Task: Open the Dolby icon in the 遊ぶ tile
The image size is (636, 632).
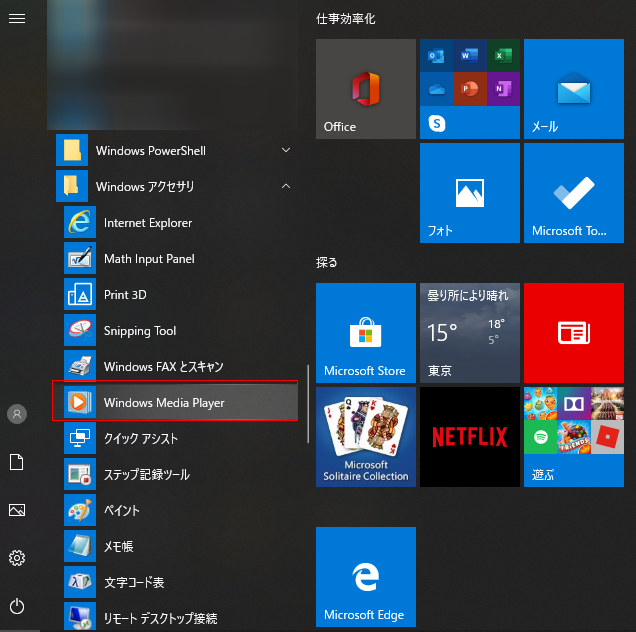Action: point(574,404)
